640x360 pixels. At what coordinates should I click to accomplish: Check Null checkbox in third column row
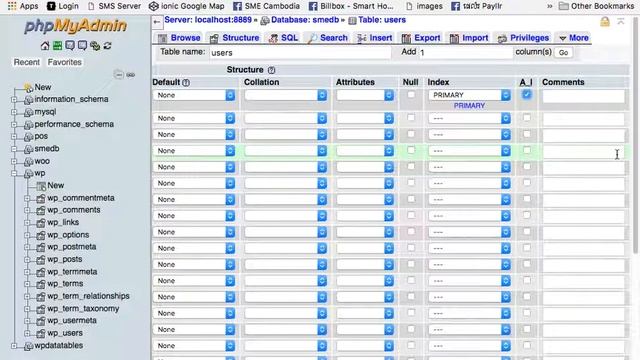point(411,134)
